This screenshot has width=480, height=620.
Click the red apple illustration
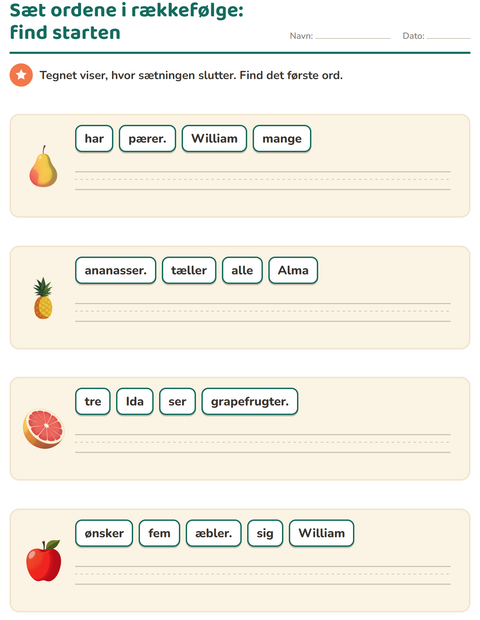[43, 561]
